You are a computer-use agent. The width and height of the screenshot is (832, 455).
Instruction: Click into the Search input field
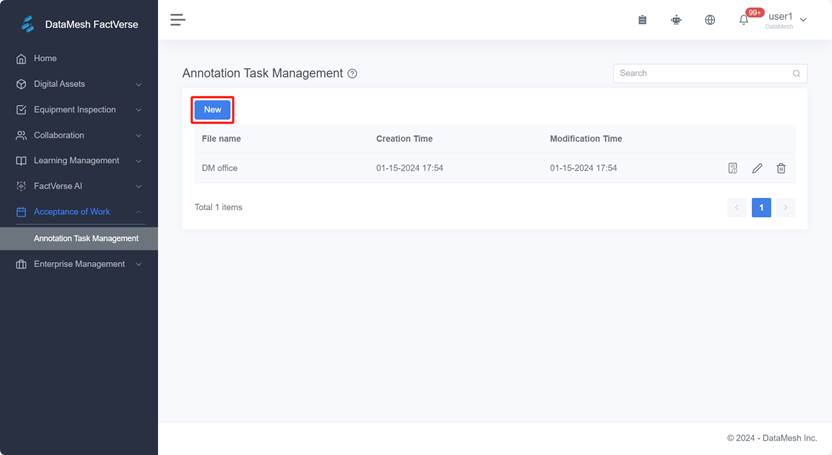pyautogui.click(x=700, y=73)
